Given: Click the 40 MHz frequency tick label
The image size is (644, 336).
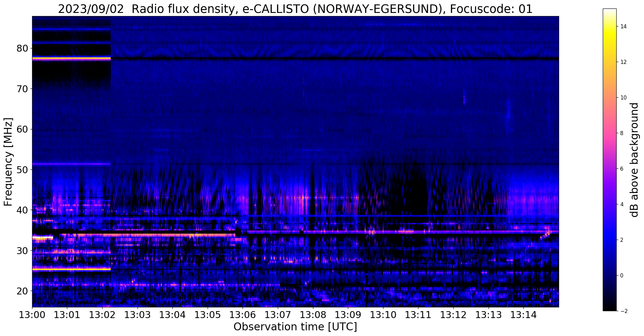Looking at the screenshot, I should pos(23,210).
